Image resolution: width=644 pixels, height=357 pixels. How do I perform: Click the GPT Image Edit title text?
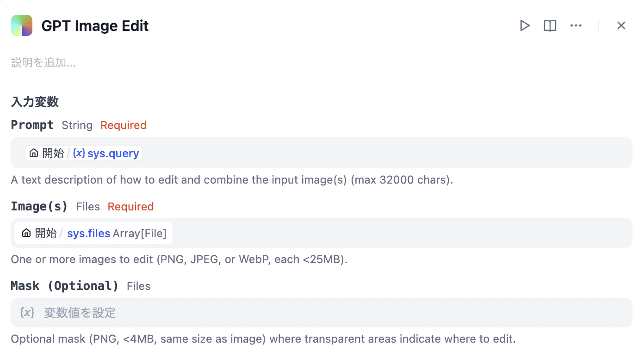95,25
